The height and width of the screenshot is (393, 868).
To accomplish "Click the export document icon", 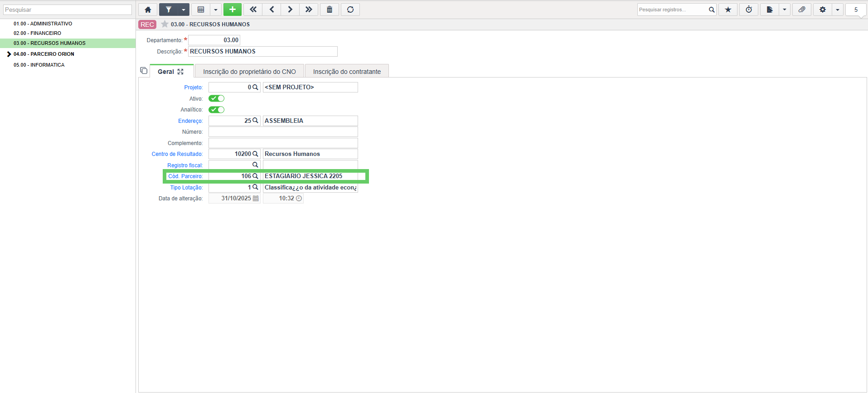I will (x=770, y=10).
